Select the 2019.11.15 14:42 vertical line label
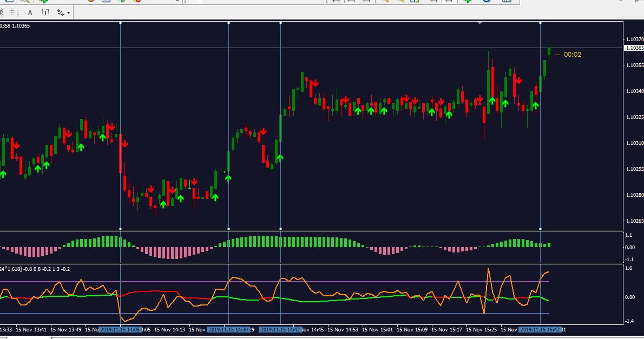The image size is (644, 339). (x=280, y=330)
